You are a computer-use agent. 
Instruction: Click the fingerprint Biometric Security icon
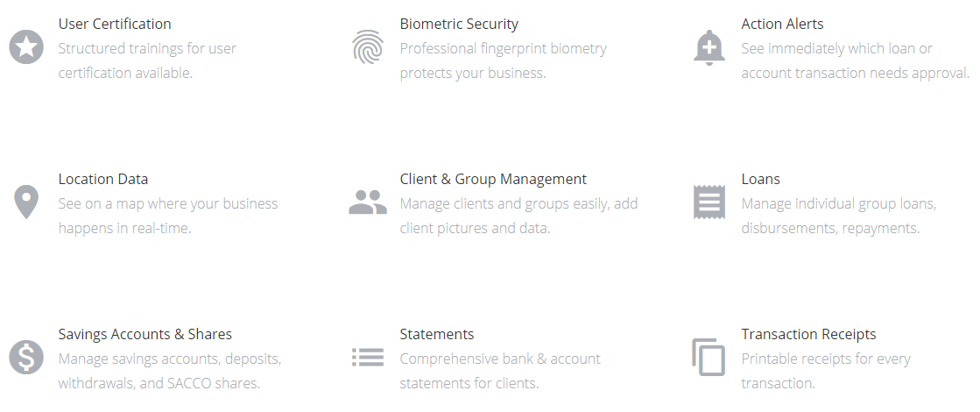click(x=368, y=46)
